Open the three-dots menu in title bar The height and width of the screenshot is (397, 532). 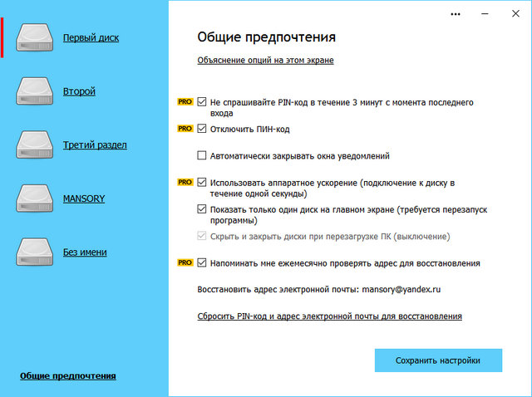point(455,14)
